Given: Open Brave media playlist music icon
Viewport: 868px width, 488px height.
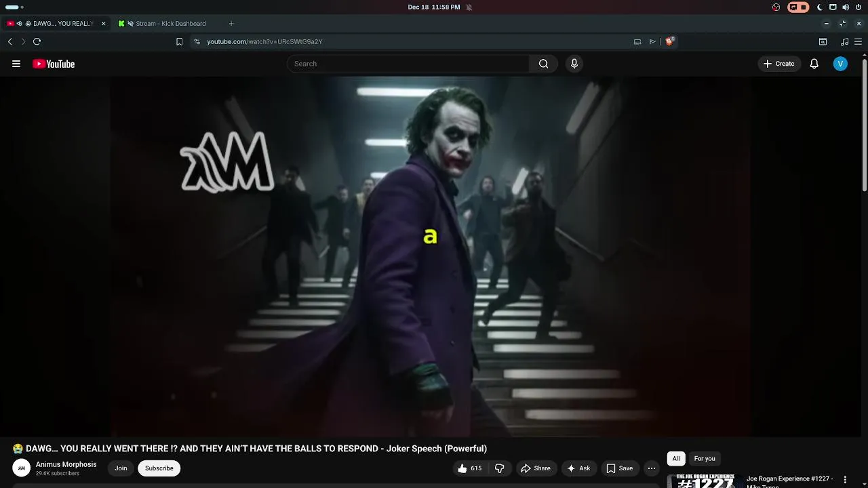Looking at the screenshot, I should [844, 41].
